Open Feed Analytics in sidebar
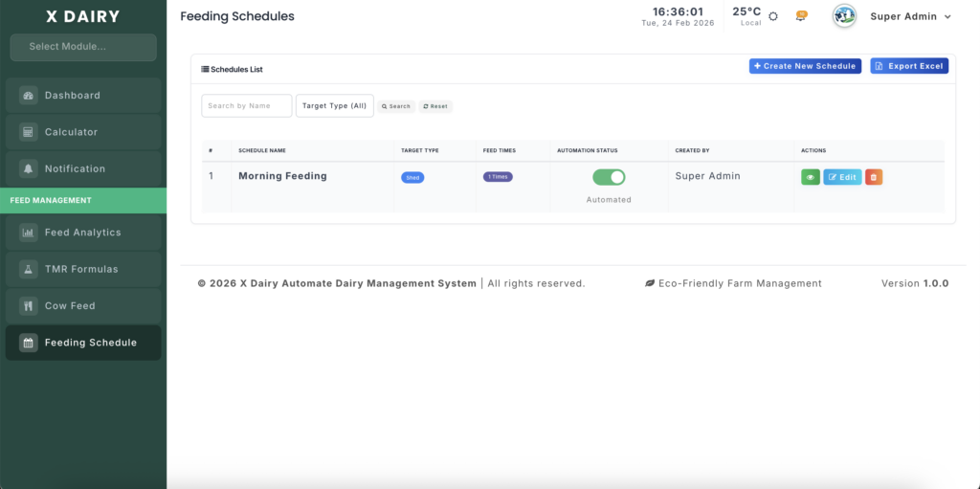This screenshot has height=489, width=980. pos(83,233)
